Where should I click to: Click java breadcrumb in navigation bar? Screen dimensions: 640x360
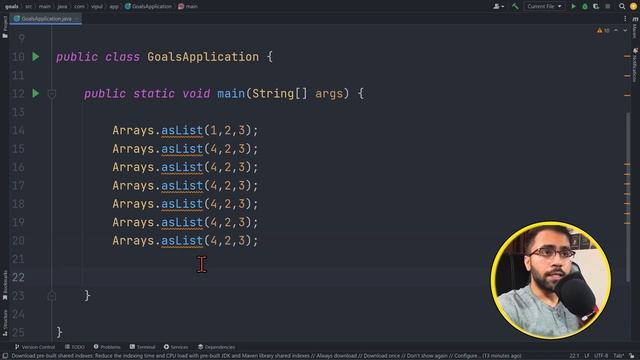tap(62, 7)
